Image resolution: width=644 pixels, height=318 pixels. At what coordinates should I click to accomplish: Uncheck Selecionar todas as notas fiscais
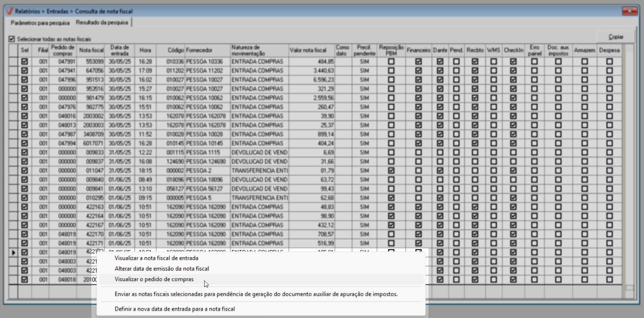(x=12, y=39)
